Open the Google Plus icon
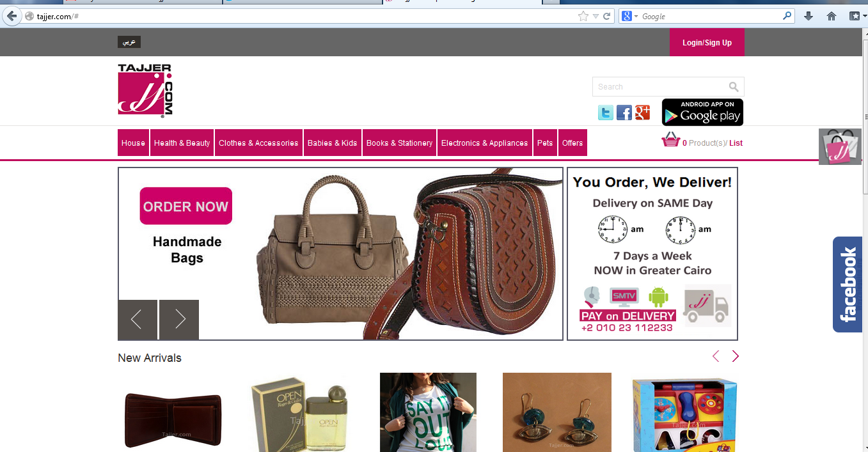Screen dimensions: 868x452 click(x=643, y=113)
